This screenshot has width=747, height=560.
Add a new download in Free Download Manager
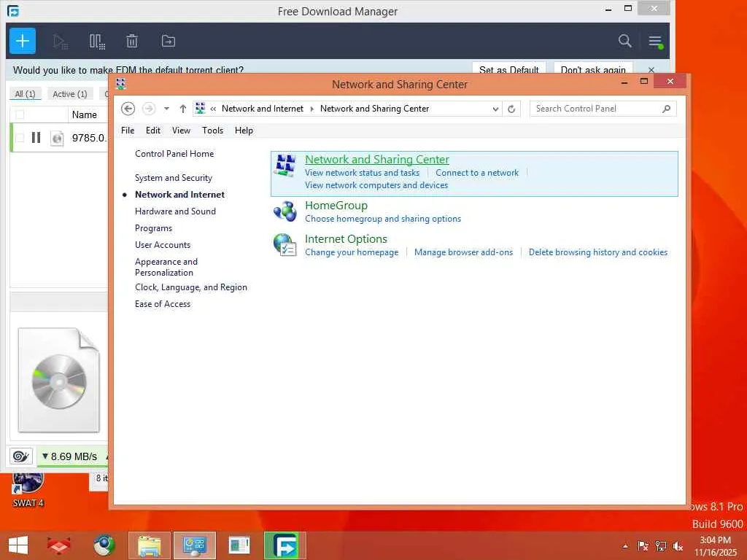(23, 41)
